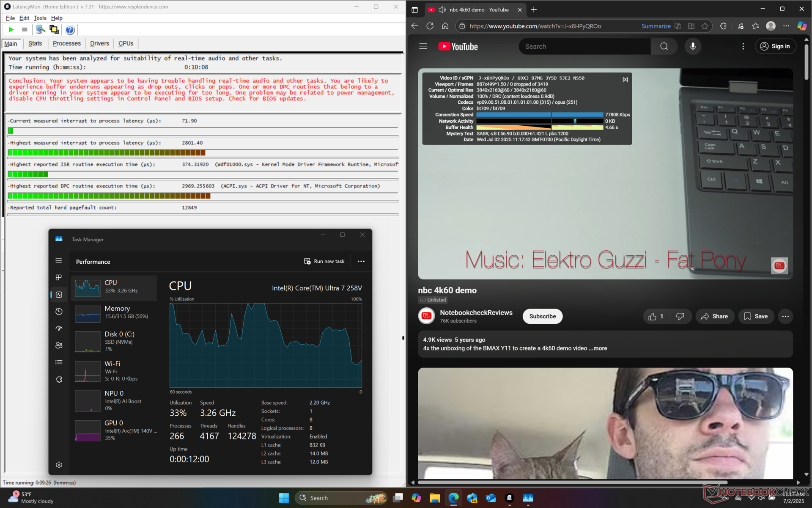Toggle Task Manager hamburger navigation menu
This screenshot has height=508, width=812.
point(59,261)
